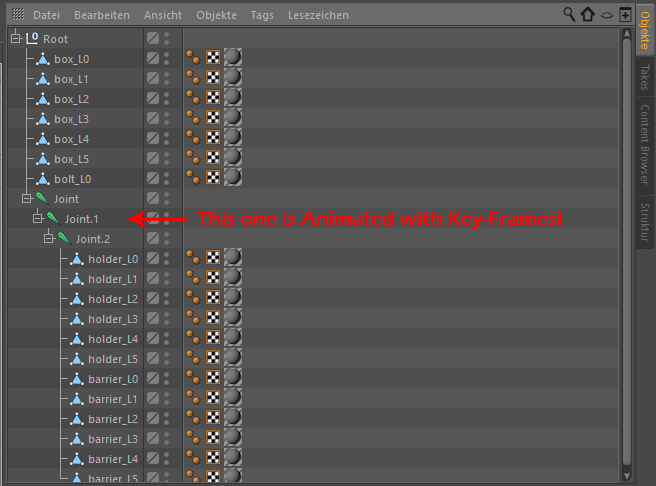Click barrier_L2 phong tag icon

[x=193, y=417]
